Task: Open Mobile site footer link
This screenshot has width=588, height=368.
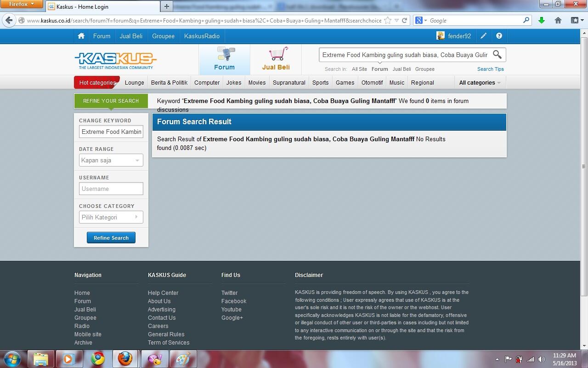Action: point(88,334)
